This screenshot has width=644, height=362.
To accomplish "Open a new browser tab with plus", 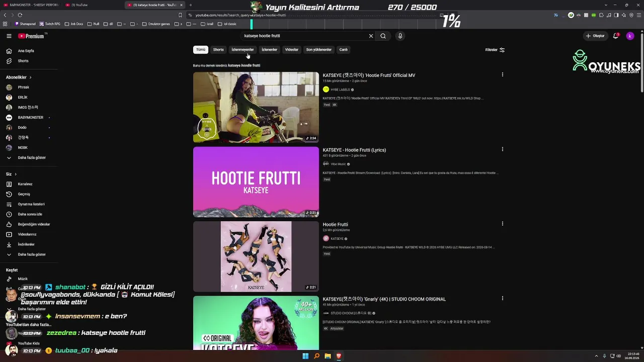I will click(190, 5).
